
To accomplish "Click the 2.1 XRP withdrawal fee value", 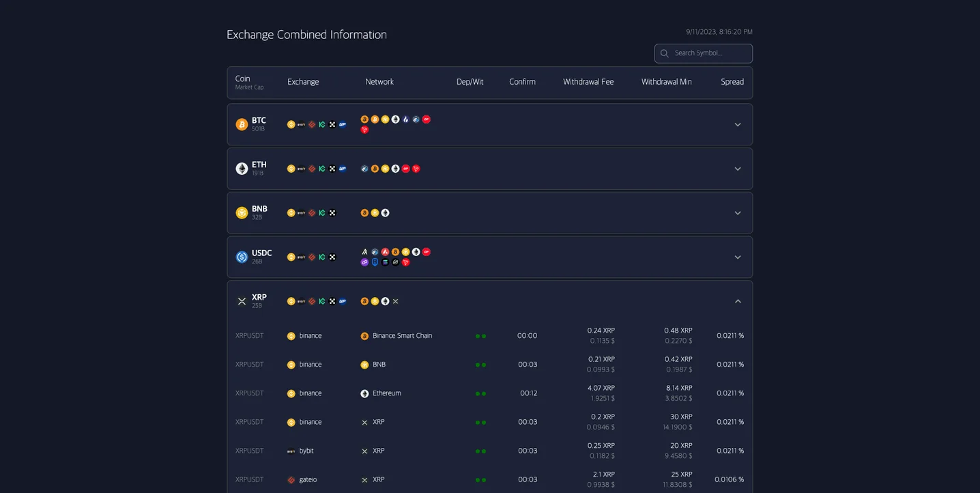I will point(604,475).
